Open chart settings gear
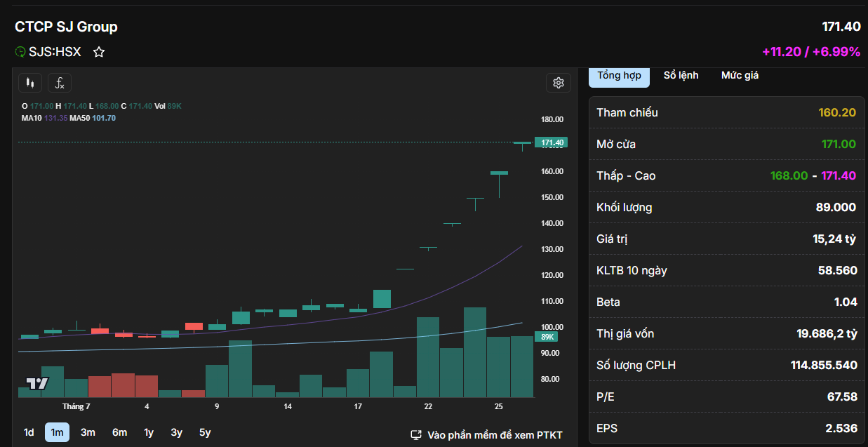868x447 pixels. tap(559, 83)
